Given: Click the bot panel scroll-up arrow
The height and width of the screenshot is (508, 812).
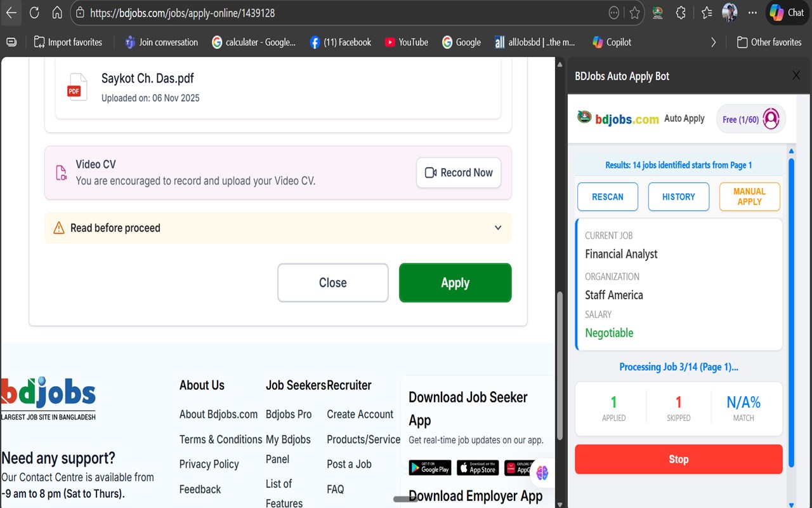Looking at the screenshot, I should 791,151.
